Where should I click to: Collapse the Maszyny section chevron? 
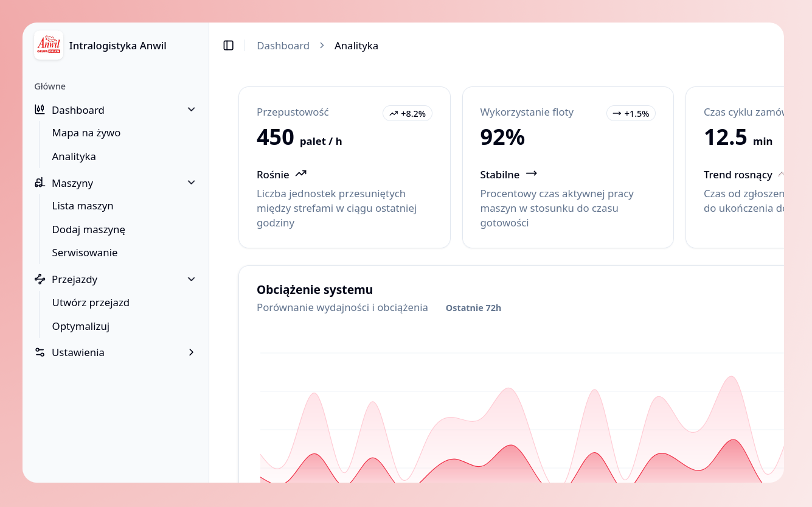(191, 183)
